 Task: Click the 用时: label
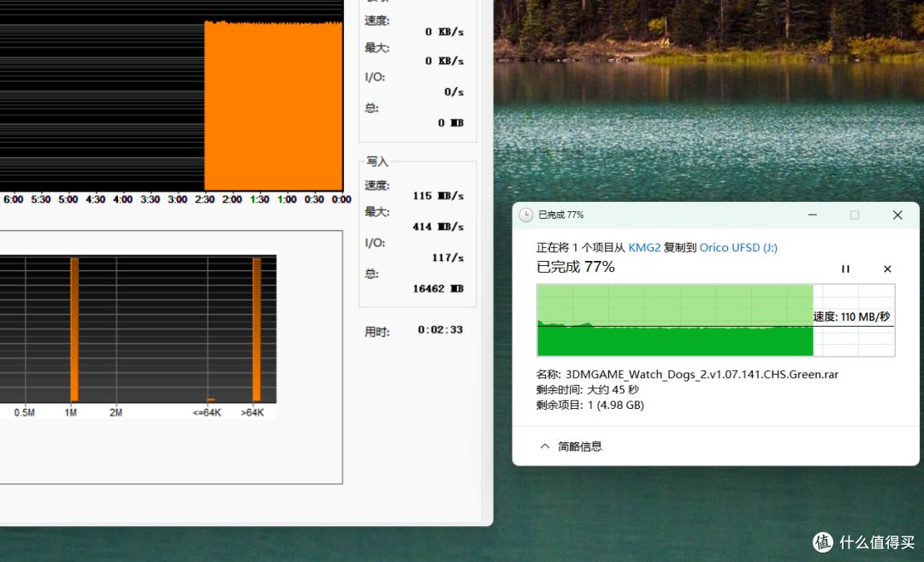(x=377, y=332)
